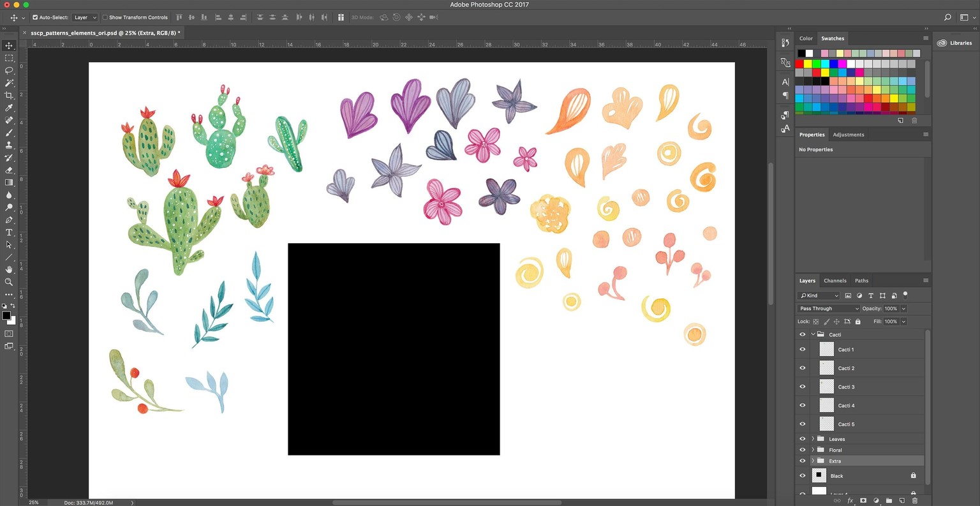Select the Move tool
This screenshot has width=980, height=506.
point(9,45)
